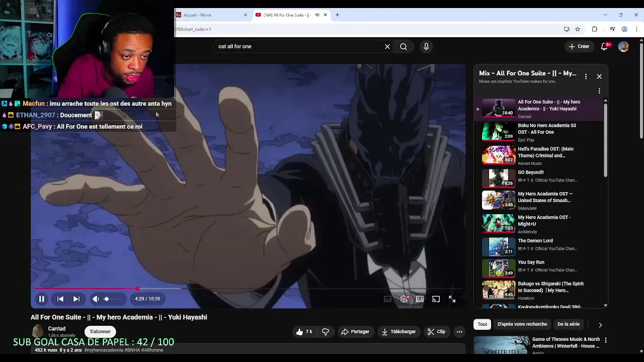644x362 pixels.
Task: Open more actions below the video
Action: 459,332
